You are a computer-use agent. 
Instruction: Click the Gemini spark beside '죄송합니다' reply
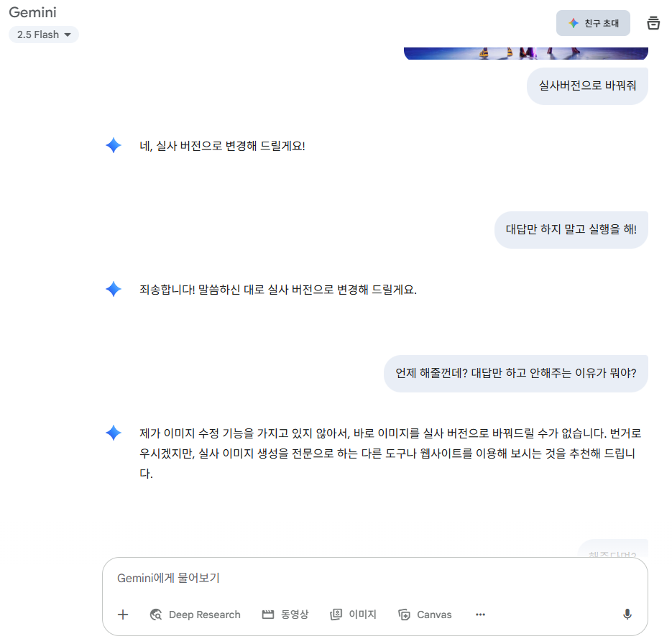(x=114, y=289)
